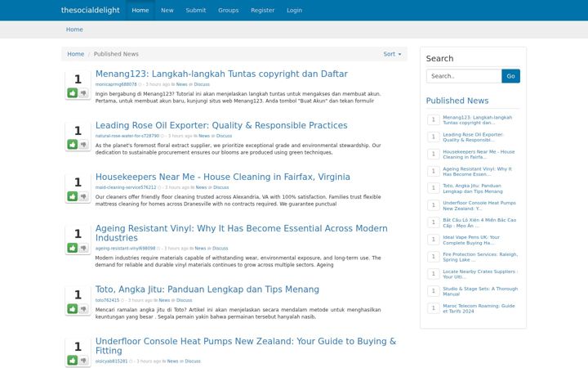Open sidebar link Housekeepers Near Me
Screen dimensions: 588x368
tap(479, 155)
